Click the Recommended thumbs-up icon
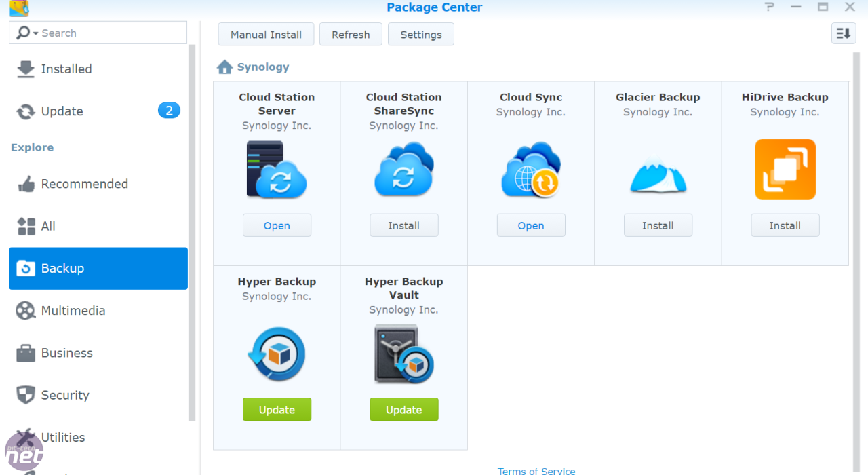868x475 pixels. (26, 184)
